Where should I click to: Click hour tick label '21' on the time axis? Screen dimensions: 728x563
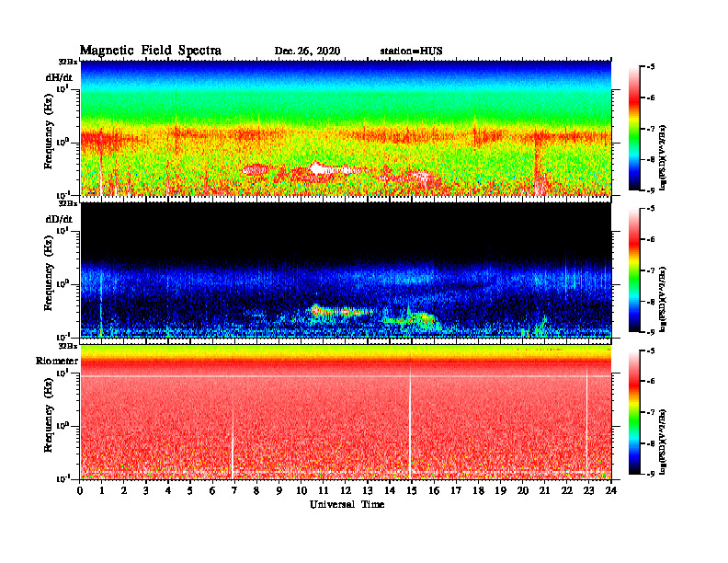pyautogui.click(x=544, y=490)
